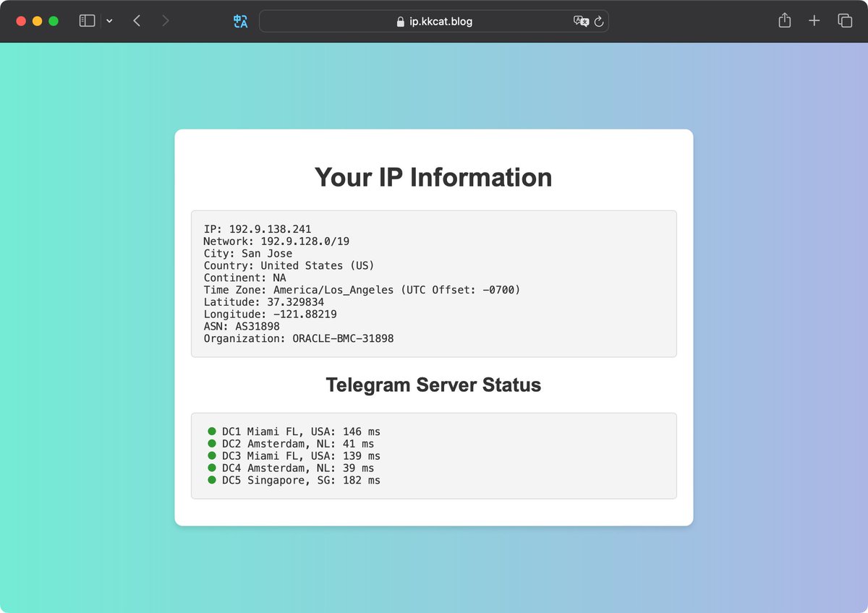This screenshot has height=613, width=868.
Task: Click the 'ASN: AS31898' line
Action: tap(242, 326)
